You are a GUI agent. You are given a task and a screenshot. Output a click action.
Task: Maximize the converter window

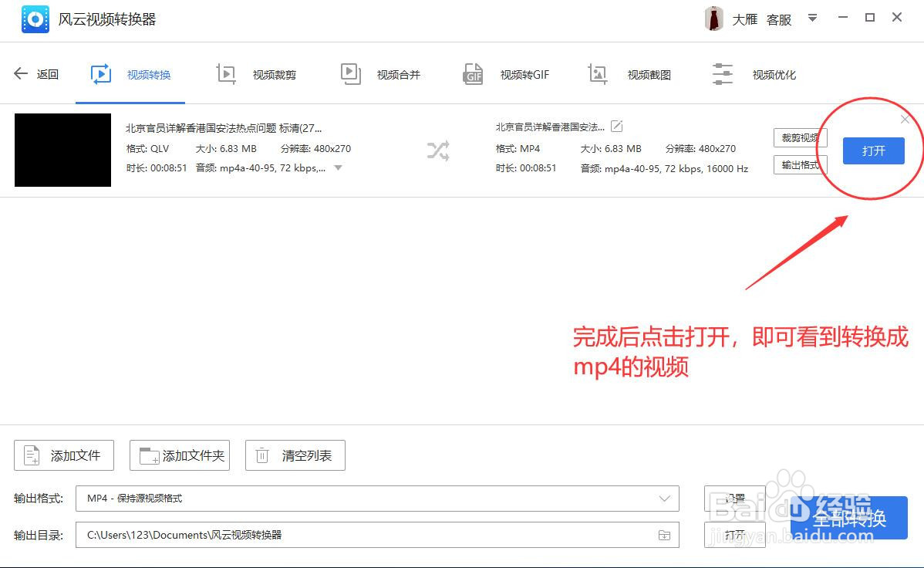pyautogui.click(x=870, y=18)
